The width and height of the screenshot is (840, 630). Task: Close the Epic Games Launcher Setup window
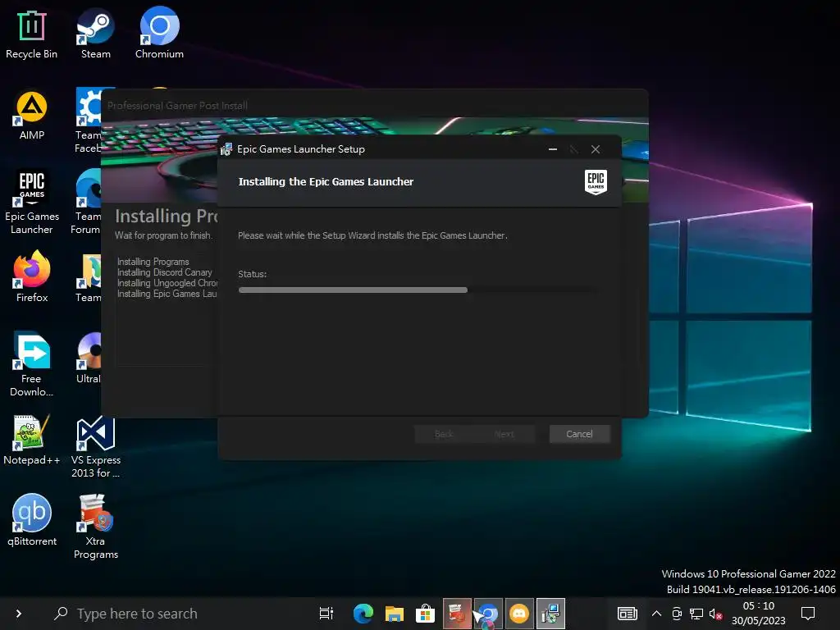click(596, 149)
